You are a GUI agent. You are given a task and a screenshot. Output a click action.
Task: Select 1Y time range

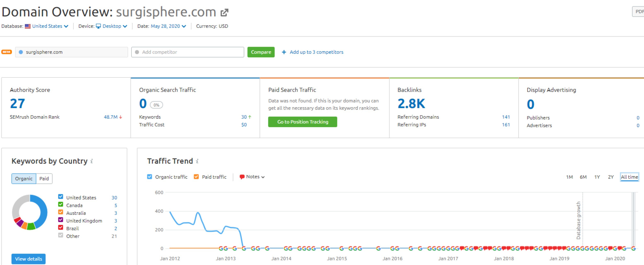click(x=597, y=177)
